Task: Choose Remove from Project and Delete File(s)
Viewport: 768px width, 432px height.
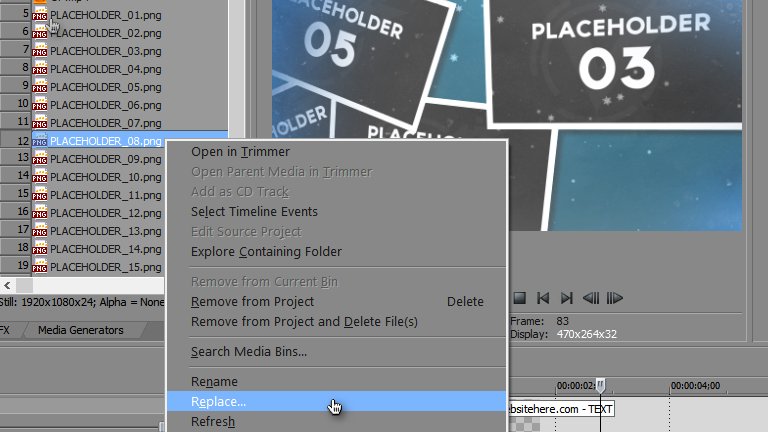Action: (304, 322)
